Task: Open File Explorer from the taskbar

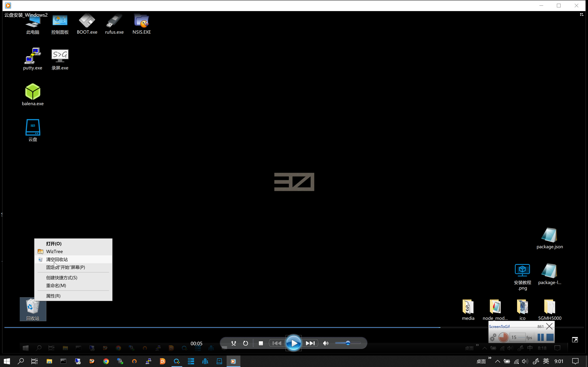Action: (49, 361)
